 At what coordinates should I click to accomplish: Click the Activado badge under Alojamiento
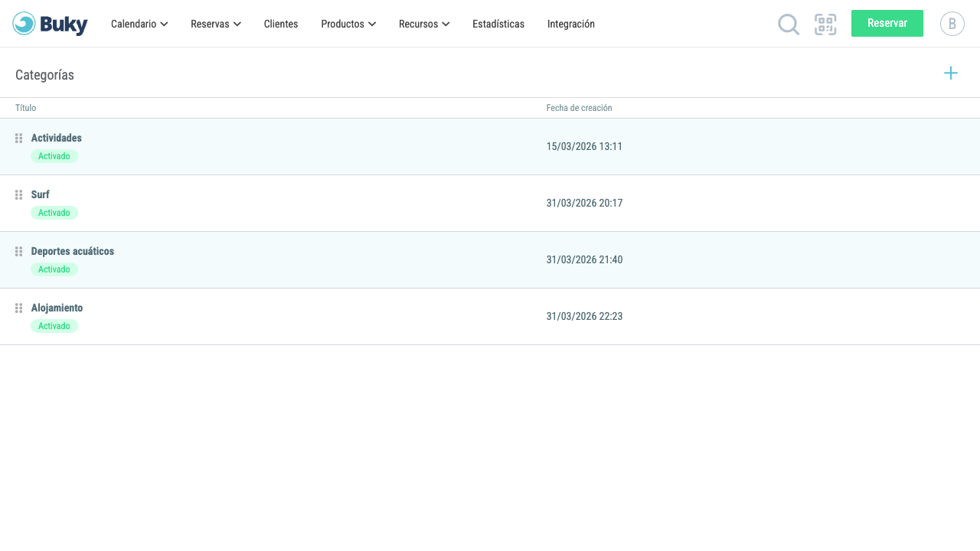click(54, 326)
